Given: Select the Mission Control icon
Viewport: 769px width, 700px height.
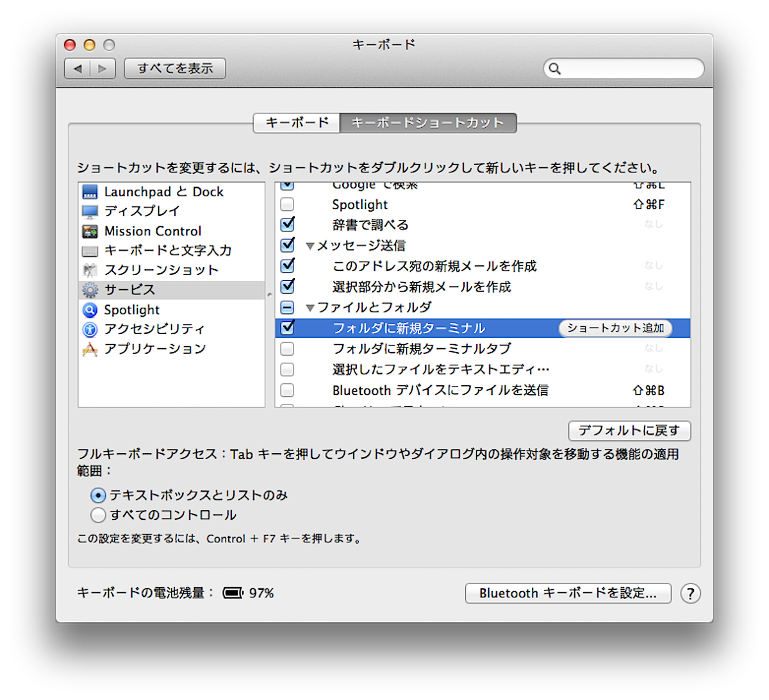Looking at the screenshot, I should [x=90, y=231].
